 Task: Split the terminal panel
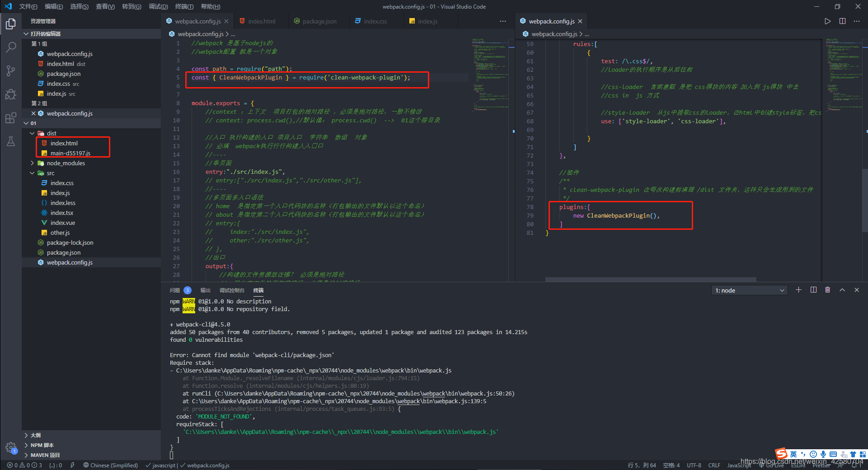(x=813, y=290)
